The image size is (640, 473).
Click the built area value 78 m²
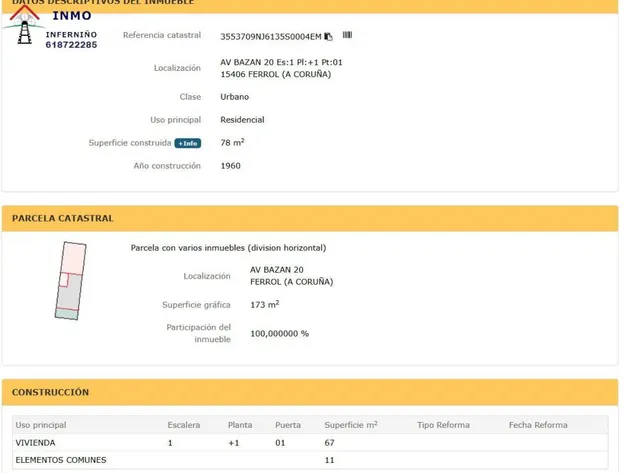tap(232, 142)
